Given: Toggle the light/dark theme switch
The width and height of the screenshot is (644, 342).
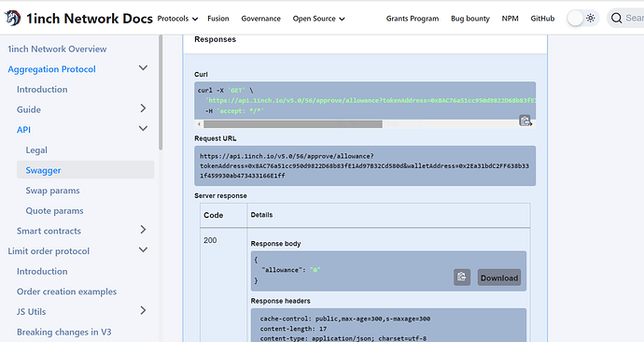Looking at the screenshot, I should pos(582,18).
